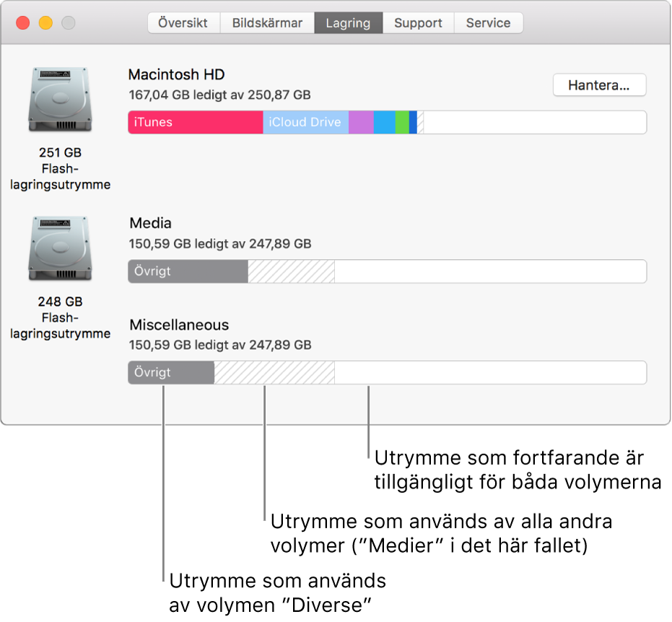Open the Service tab
Screen dimensions: 672x622
pyautogui.click(x=489, y=22)
